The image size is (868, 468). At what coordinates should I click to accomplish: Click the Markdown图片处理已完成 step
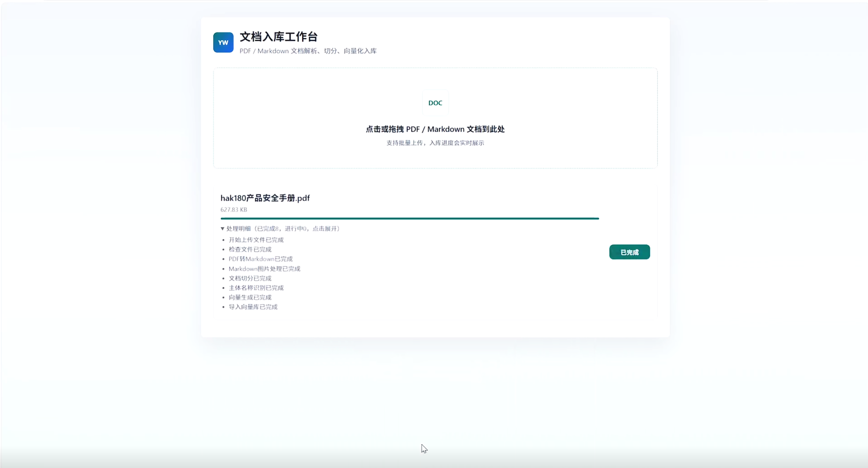click(265, 269)
